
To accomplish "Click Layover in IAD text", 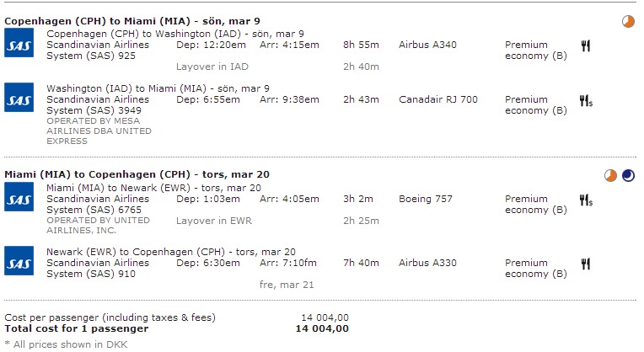I will point(212,67).
